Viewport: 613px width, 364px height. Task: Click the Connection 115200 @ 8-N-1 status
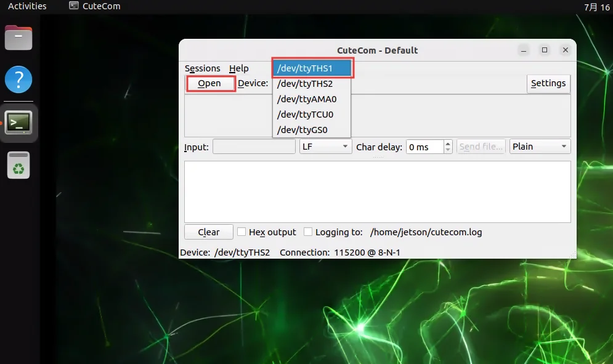tap(339, 253)
